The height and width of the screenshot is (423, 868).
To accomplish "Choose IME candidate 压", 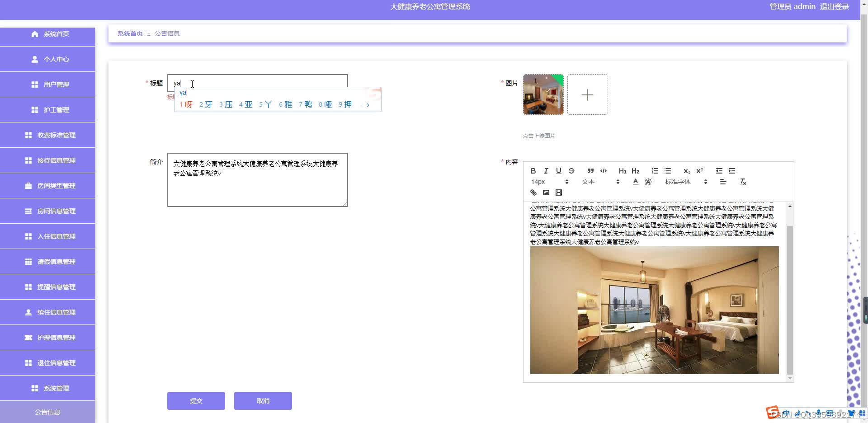I will pyautogui.click(x=226, y=104).
